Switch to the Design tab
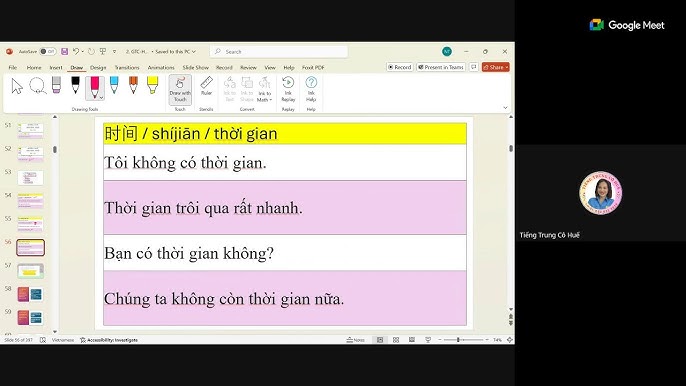This screenshot has height=386, width=686. pyautogui.click(x=98, y=67)
